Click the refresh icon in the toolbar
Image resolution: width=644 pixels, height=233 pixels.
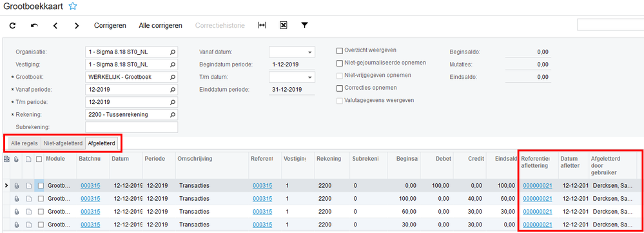tap(13, 25)
